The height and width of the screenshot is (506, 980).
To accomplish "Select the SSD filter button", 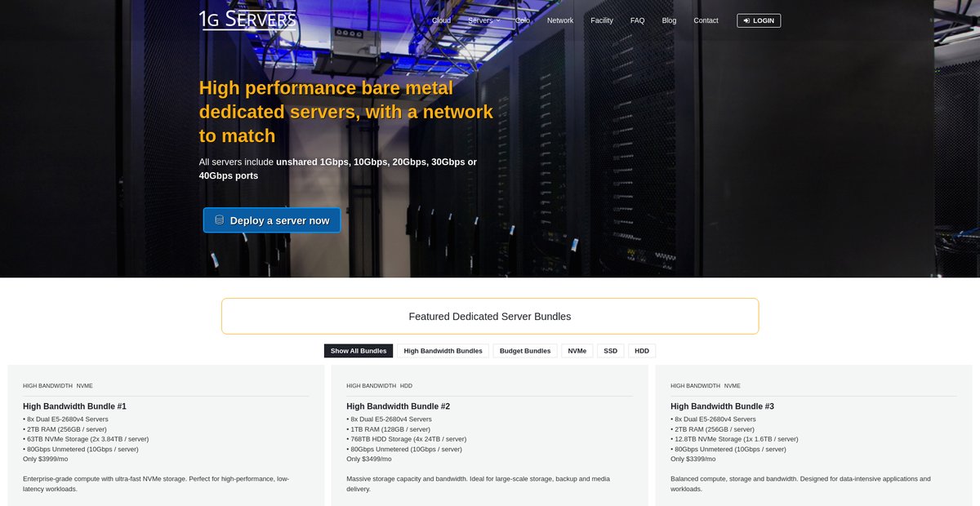I will point(611,351).
